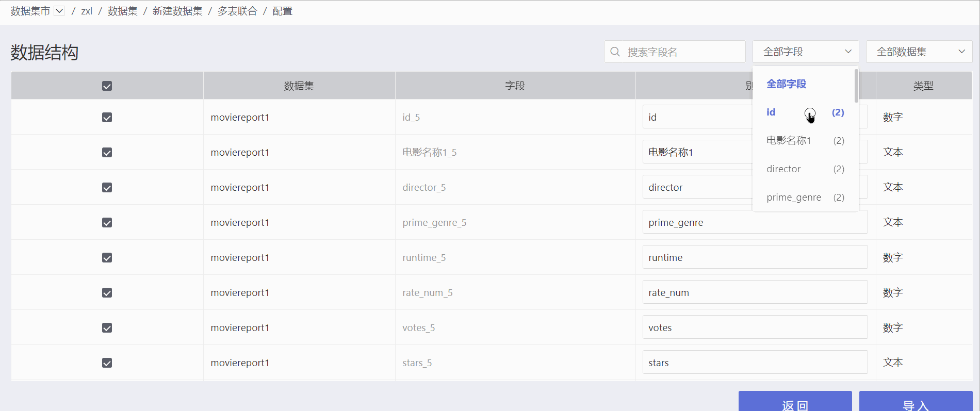Screen dimensions: 980x411
Task: Choose 电影名称1 from the dropdown list
Action: pyautogui.click(x=789, y=141)
